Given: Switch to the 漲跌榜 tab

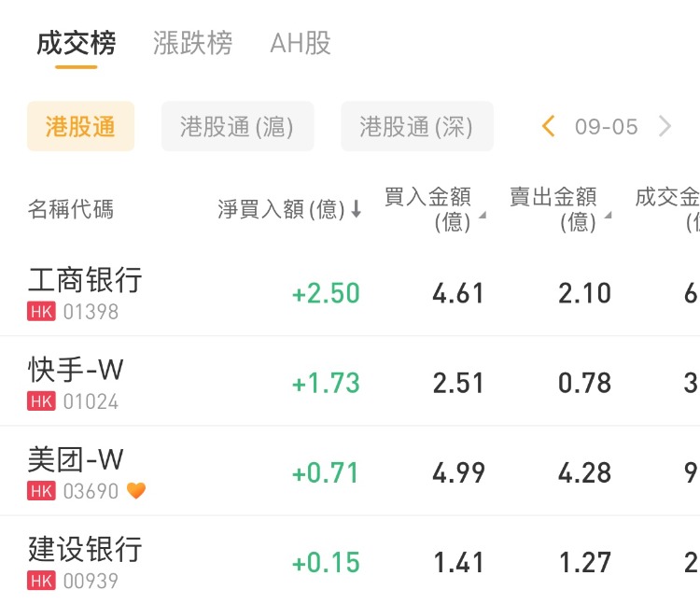Looking at the screenshot, I should point(192,44).
